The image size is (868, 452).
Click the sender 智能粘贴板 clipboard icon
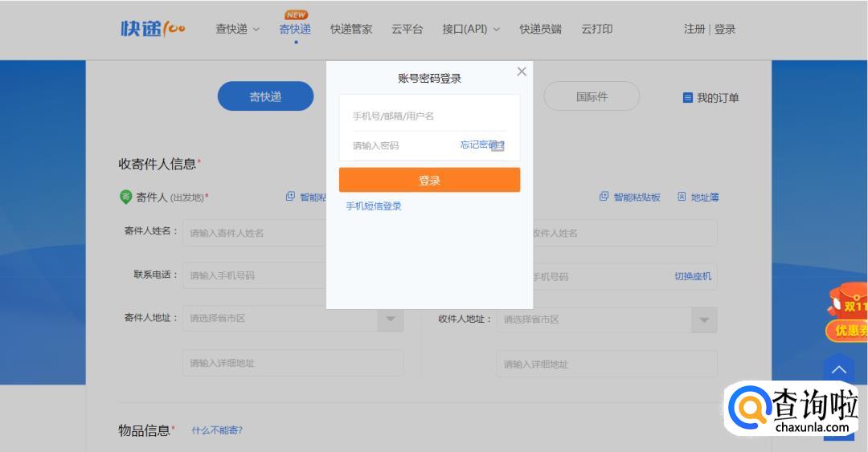[x=290, y=197]
